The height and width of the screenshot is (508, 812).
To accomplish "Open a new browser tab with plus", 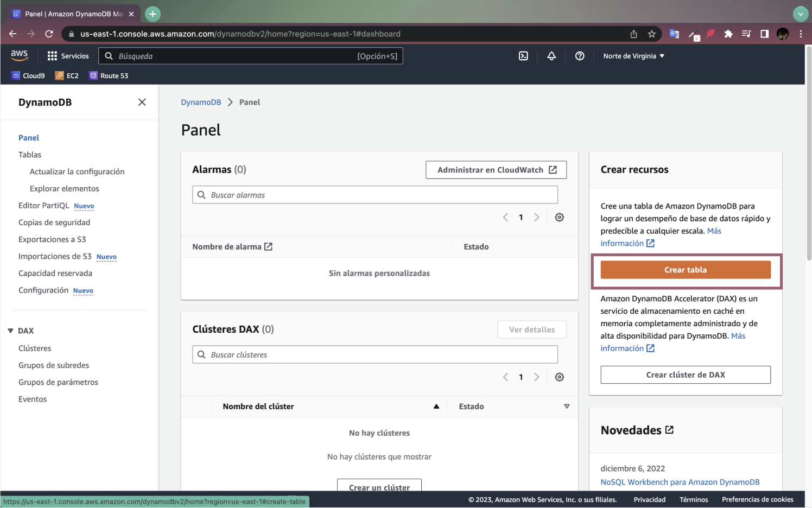I will (x=153, y=14).
